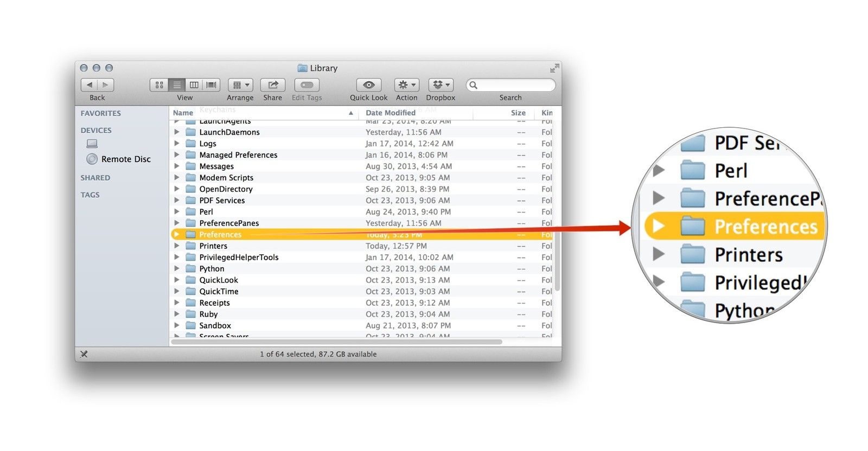Go back with the Back arrow button
Image resolution: width=868 pixels, height=451 pixels.
pos(90,85)
